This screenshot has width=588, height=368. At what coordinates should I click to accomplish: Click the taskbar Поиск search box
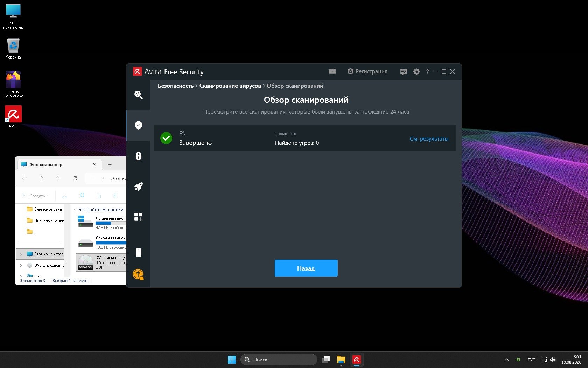(279, 360)
